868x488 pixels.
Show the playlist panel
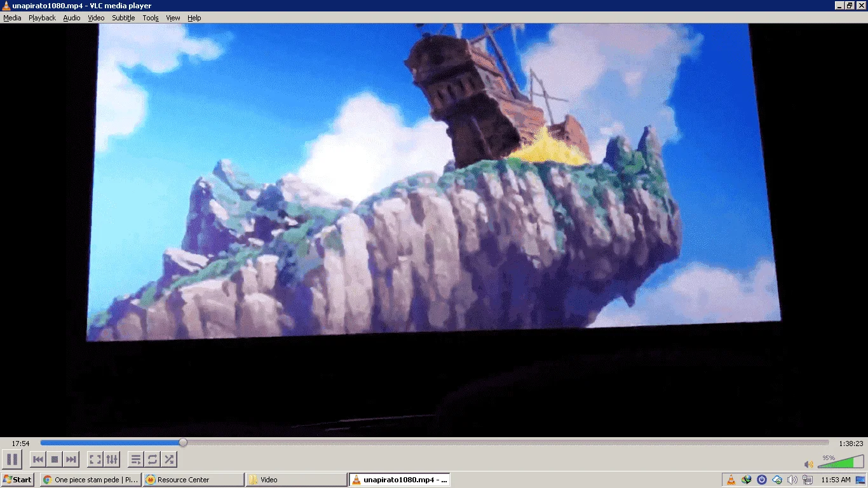tap(136, 459)
